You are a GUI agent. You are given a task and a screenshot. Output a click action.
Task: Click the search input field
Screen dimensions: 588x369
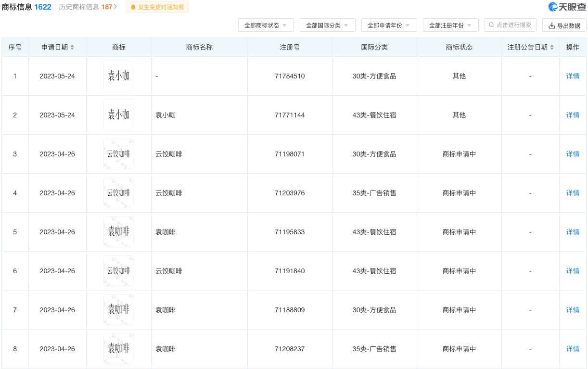510,25
